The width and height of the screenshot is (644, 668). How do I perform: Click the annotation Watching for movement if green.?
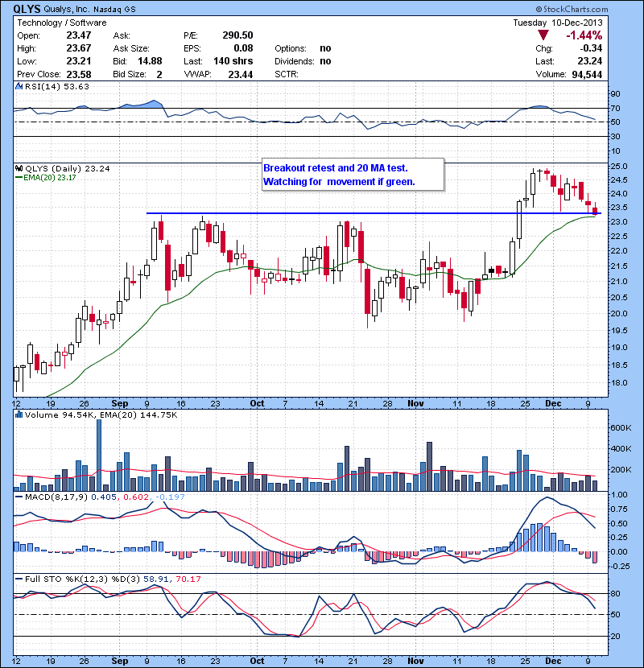[x=339, y=181]
